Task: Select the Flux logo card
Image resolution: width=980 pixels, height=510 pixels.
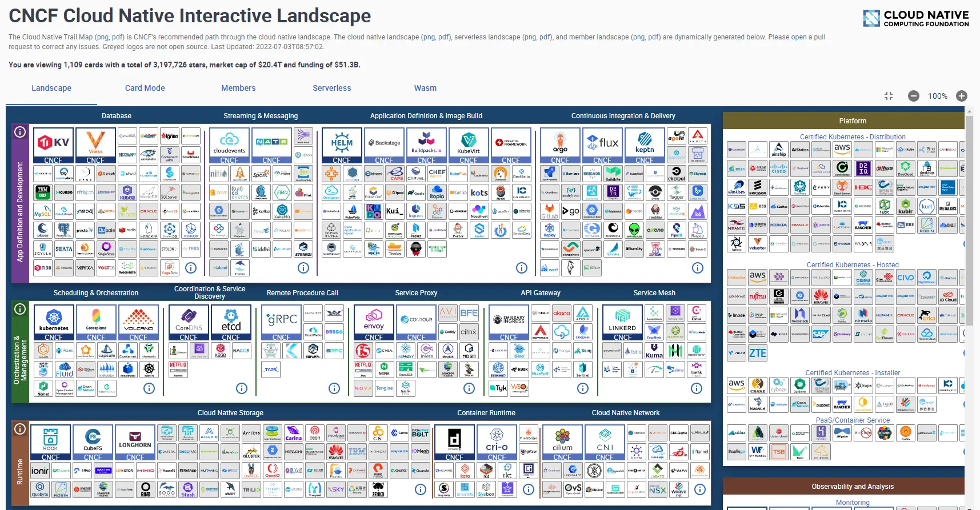Action: click(x=602, y=146)
